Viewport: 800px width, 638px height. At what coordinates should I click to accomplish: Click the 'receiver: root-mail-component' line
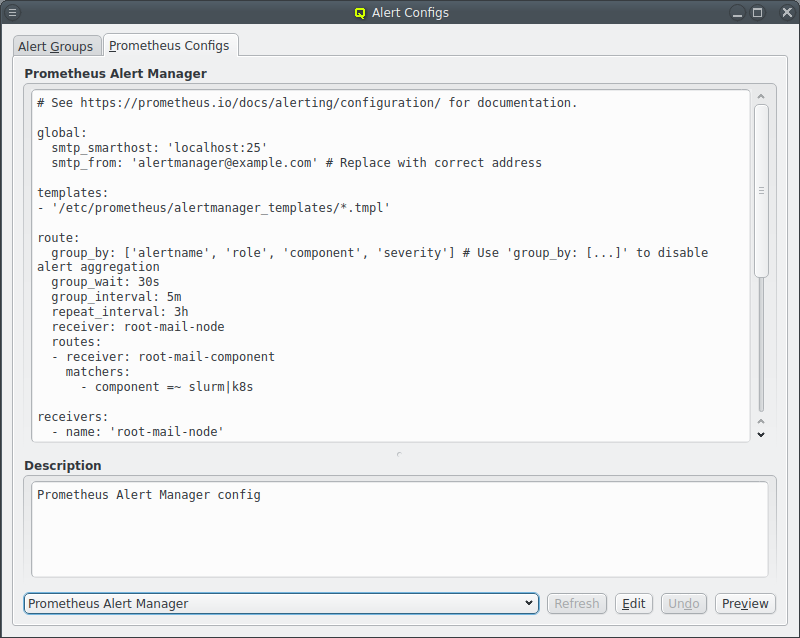click(x=163, y=357)
